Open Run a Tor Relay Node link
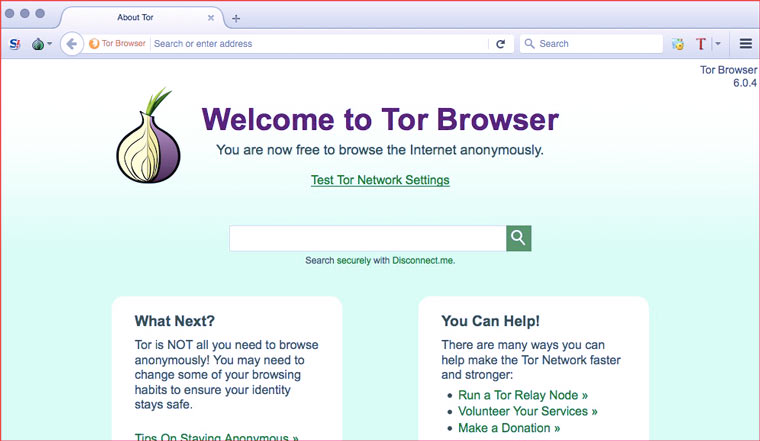 pyautogui.click(x=523, y=395)
